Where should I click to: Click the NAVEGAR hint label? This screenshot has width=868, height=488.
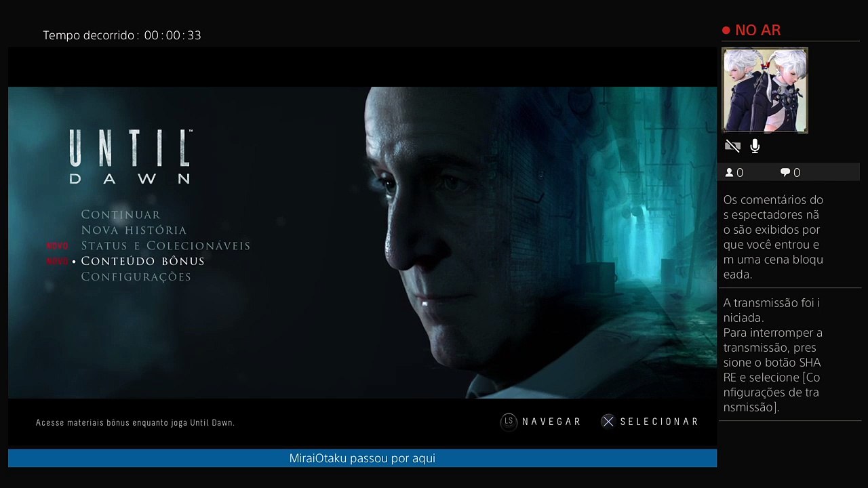[551, 422]
